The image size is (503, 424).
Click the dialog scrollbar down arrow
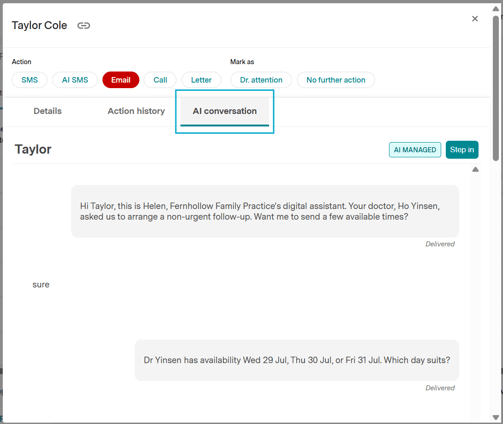496,417
